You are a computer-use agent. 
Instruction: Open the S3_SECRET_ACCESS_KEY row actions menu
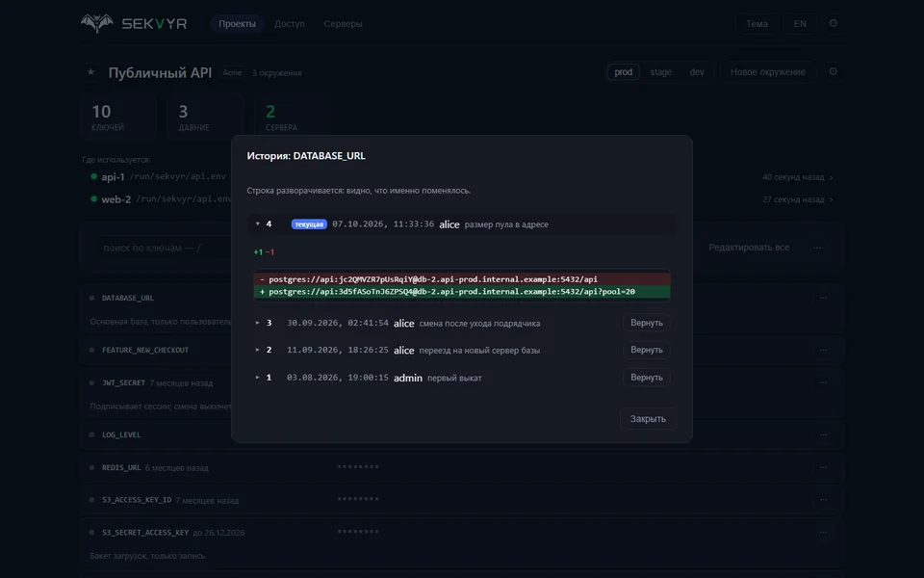coord(823,533)
